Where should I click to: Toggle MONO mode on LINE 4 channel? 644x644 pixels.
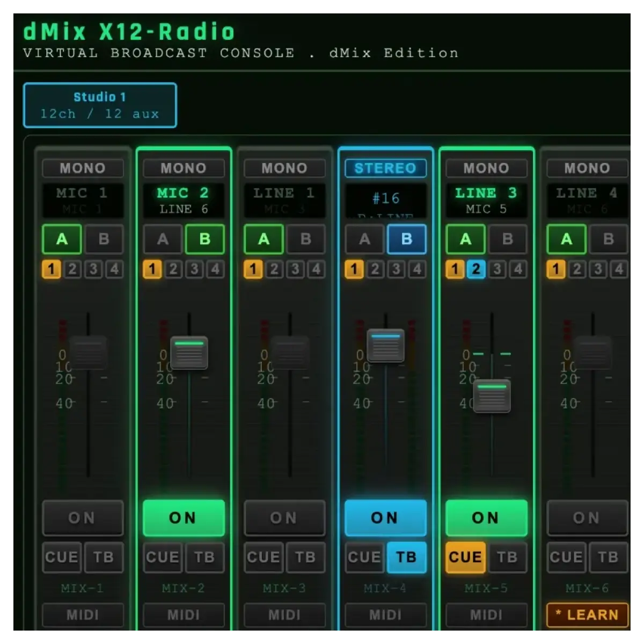[x=587, y=168]
